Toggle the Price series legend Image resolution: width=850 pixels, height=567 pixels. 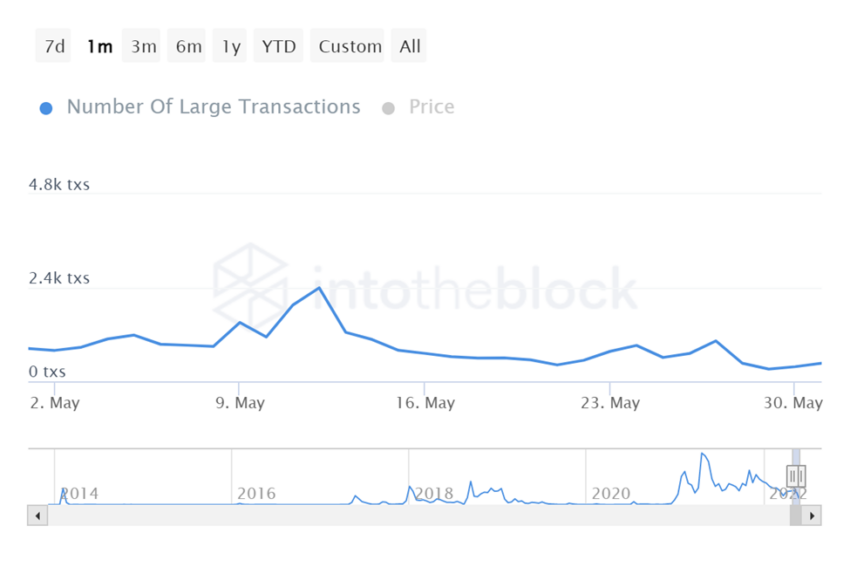click(431, 107)
